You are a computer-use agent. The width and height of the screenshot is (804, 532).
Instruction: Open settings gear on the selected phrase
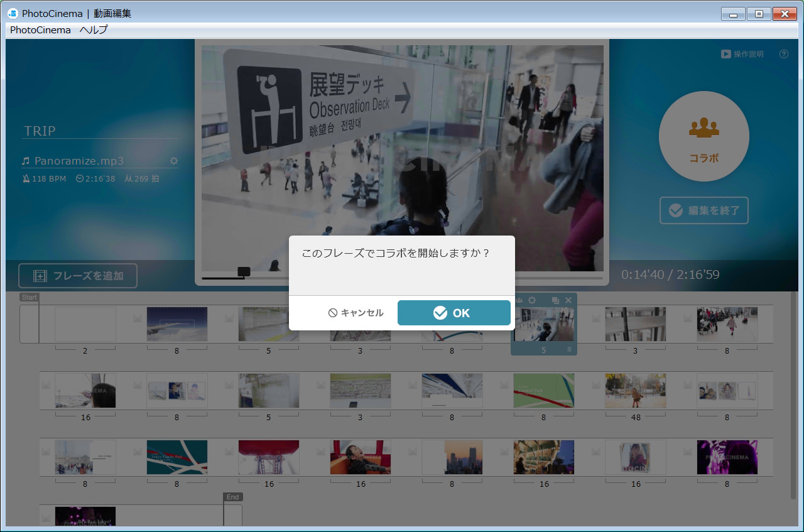pyautogui.click(x=532, y=300)
